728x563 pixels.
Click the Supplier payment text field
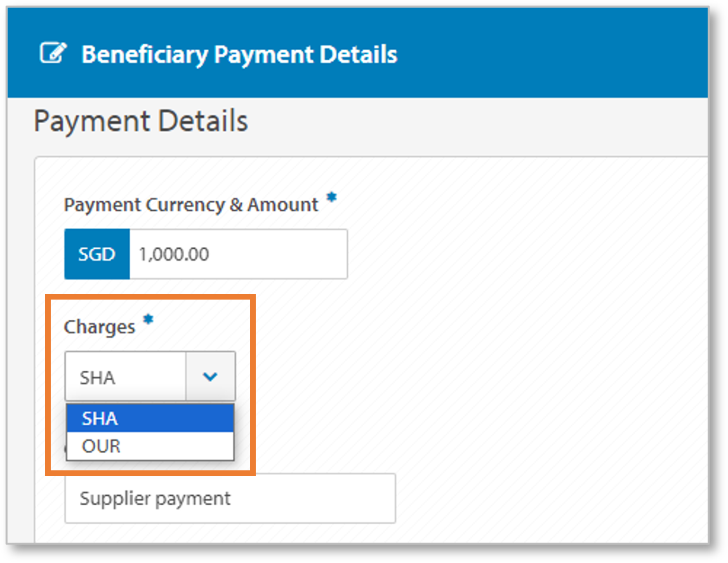230,498
